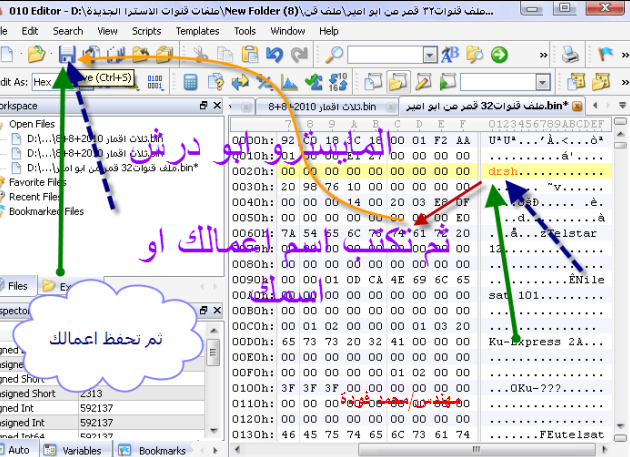This screenshot has height=457, width=630.
Task: Switch to the 32 channels .bin* file tab
Action: click(x=491, y=106)
